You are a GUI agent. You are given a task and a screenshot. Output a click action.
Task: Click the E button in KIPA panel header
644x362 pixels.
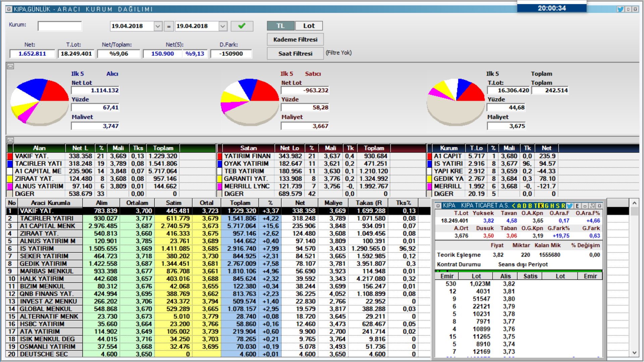577,205
